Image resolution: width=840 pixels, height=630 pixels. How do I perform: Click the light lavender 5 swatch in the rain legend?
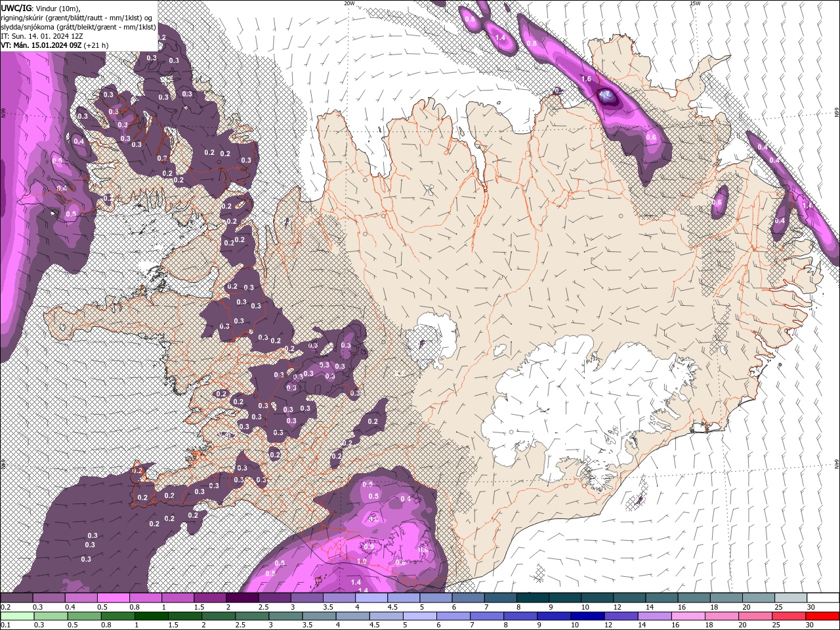pos(420,616)
